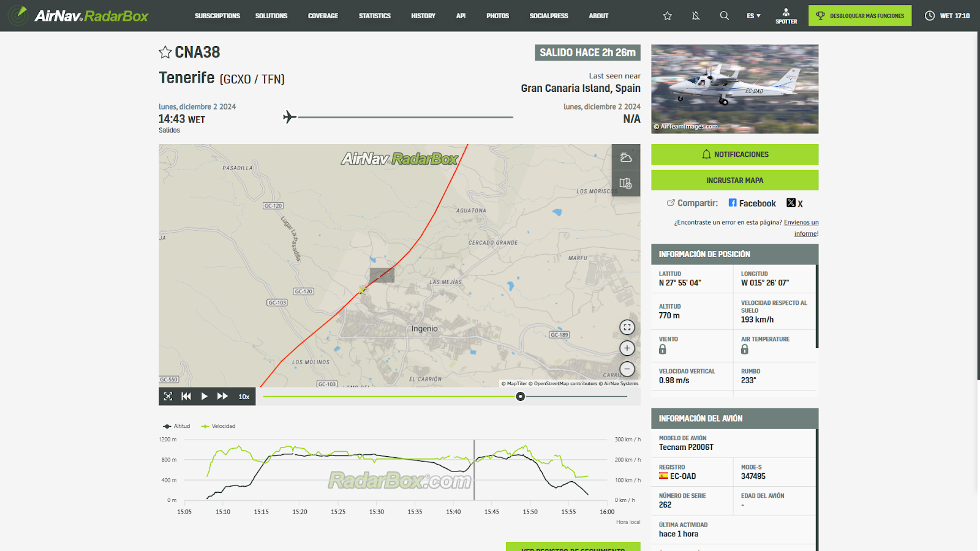Fast forward the flight replay
980x551 pixels.
click(222, 396)
